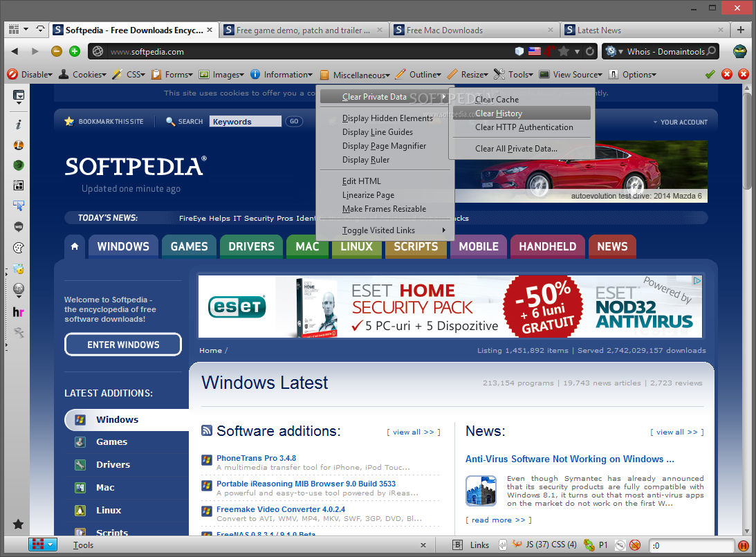Image resolution: width=756 pixels, height=557 pixels.
Task: Click the tab sync arrows icon
Action: [x=41, y=30]
